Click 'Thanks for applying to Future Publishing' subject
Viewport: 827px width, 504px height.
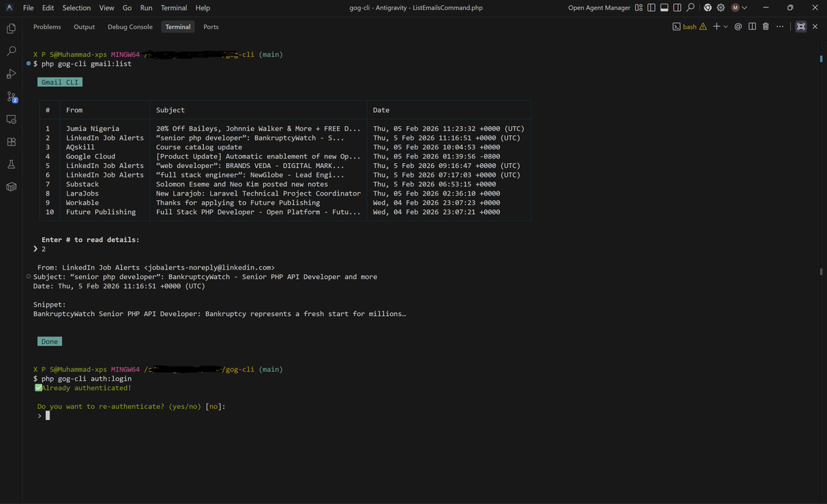[x=238, y=203]
